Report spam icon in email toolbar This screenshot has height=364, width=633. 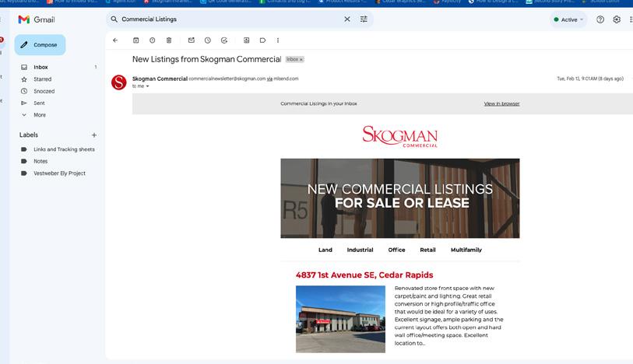[152, 40]
